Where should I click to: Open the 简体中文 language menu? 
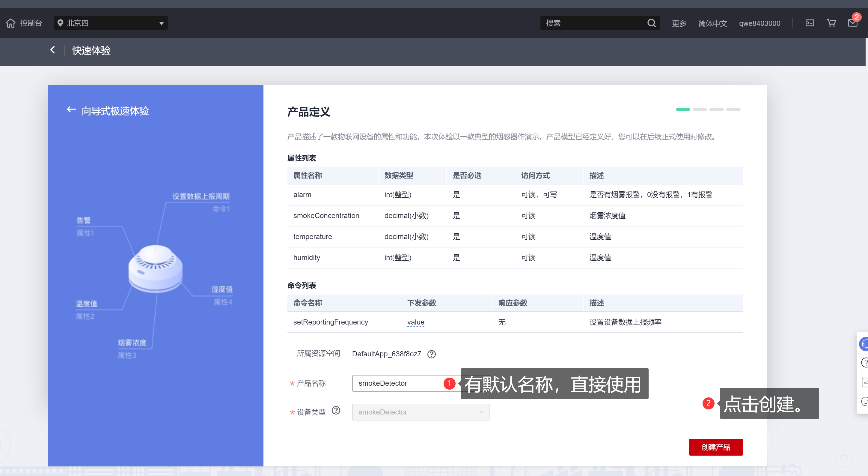712,23
